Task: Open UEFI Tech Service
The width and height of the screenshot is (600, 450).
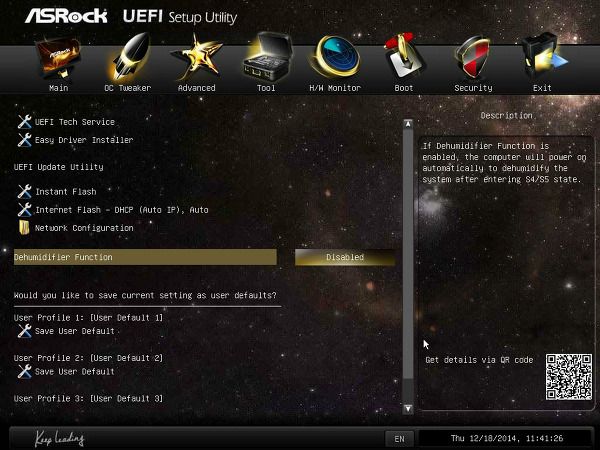Action: click(75, 122)
